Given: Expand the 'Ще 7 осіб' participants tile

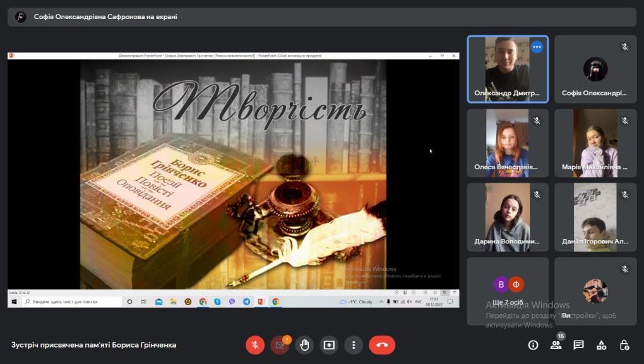Looking at the screenshot, I should (508, 291).
